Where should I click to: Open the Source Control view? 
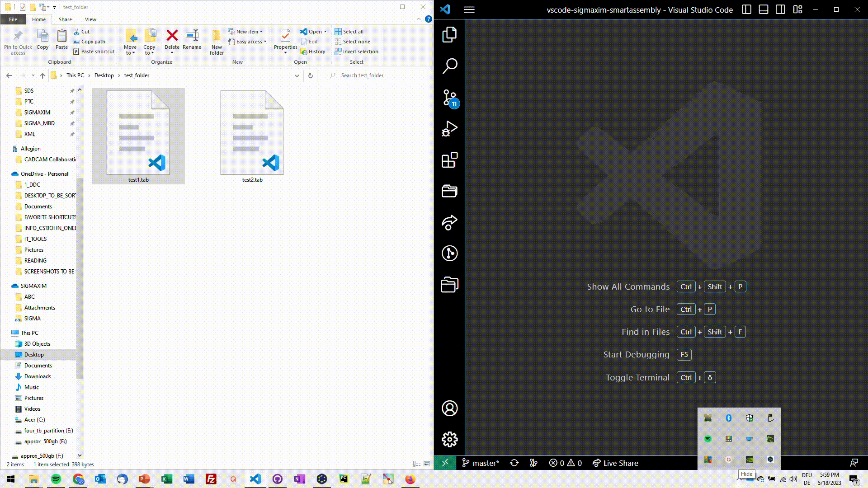click(449, 98)
